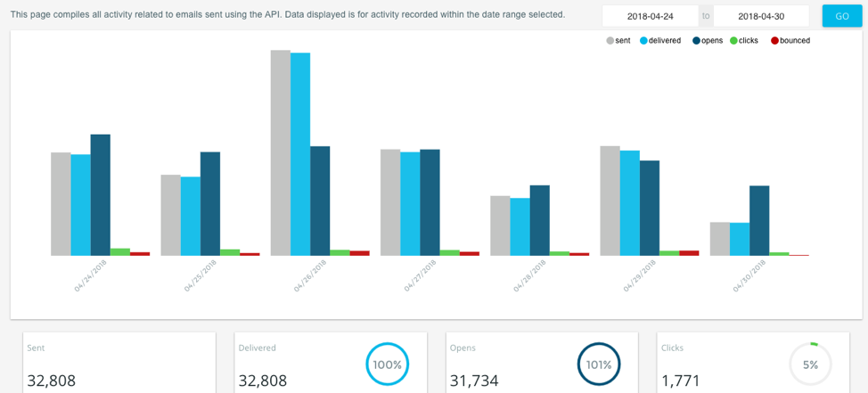Open the start date field 2018-04-24

click(650, 16)
